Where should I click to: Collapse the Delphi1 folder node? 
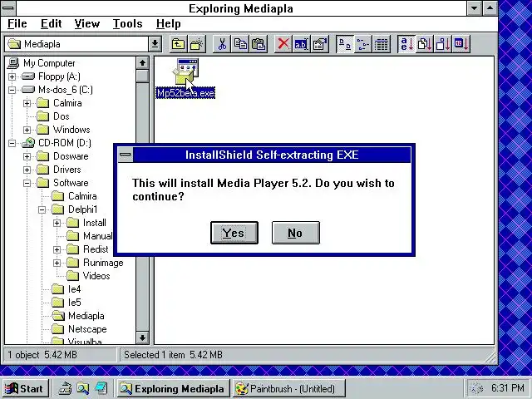click(x=42, y=209)
